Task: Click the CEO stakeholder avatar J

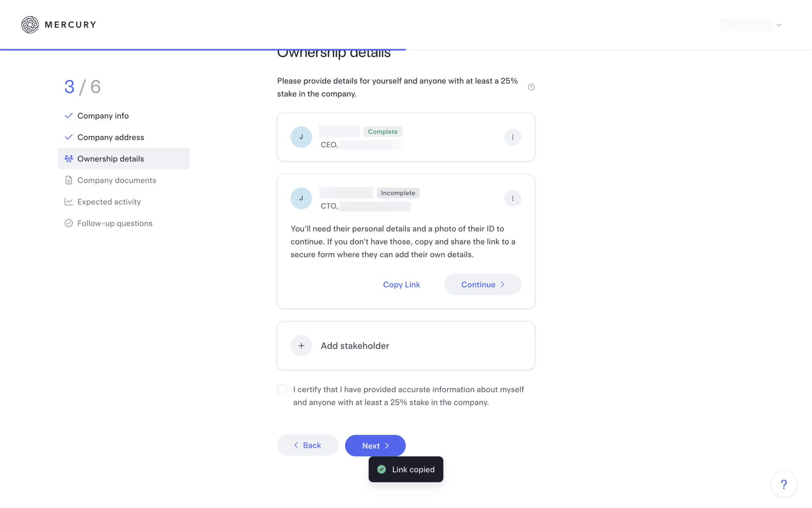Action: (x=301, y=137)
